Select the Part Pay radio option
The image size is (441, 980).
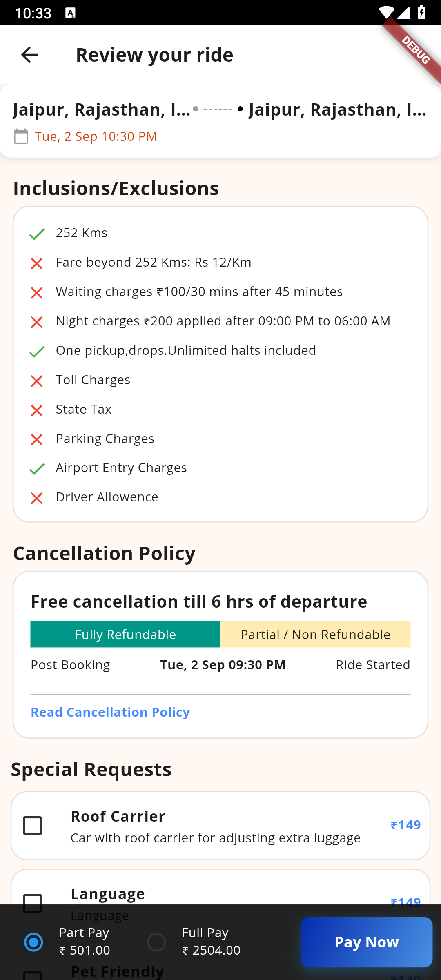click(34, 942)
